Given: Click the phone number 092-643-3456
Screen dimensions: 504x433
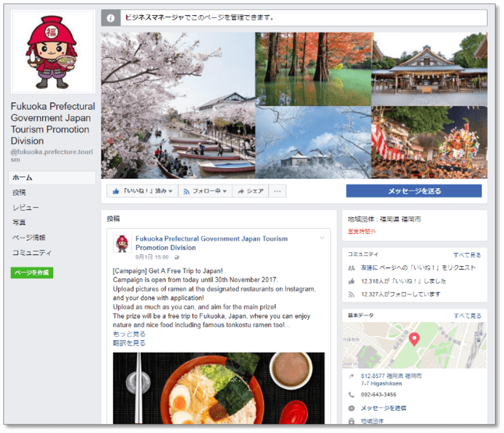Looking at the screenshot, I should pos(378,395).
